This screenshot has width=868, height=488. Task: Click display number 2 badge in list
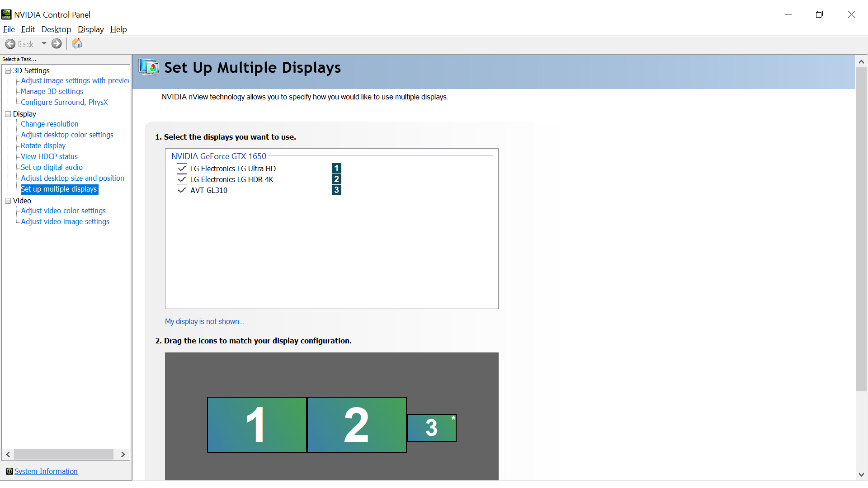click(336, 179)
